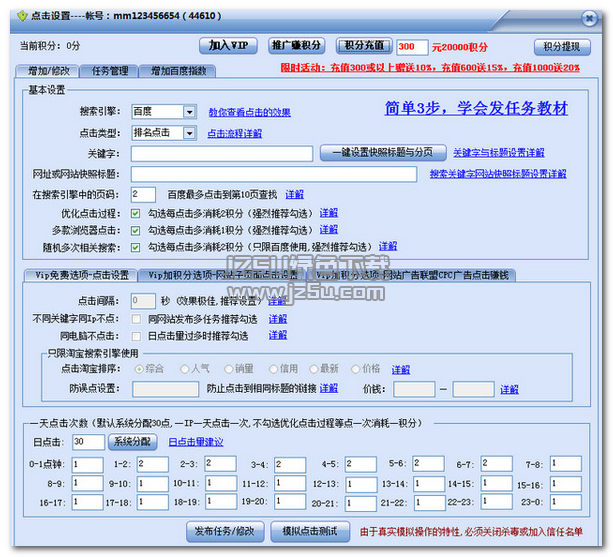The width and height of the screenshot is (613, 557).
Task: Toggle the 随机多次相关搜索 checkbox
Action: pos(135,248)
